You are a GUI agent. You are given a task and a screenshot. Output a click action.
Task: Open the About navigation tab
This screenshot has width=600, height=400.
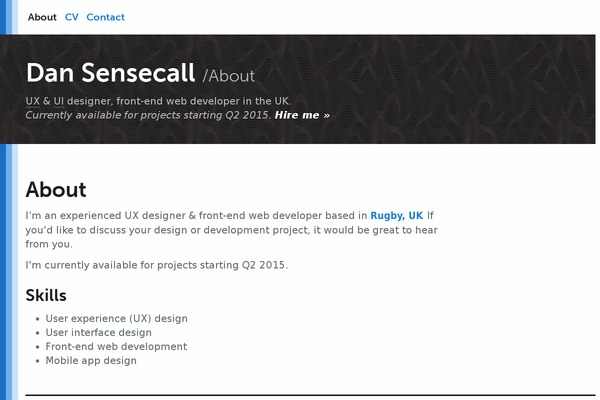(x=42, y=17)
